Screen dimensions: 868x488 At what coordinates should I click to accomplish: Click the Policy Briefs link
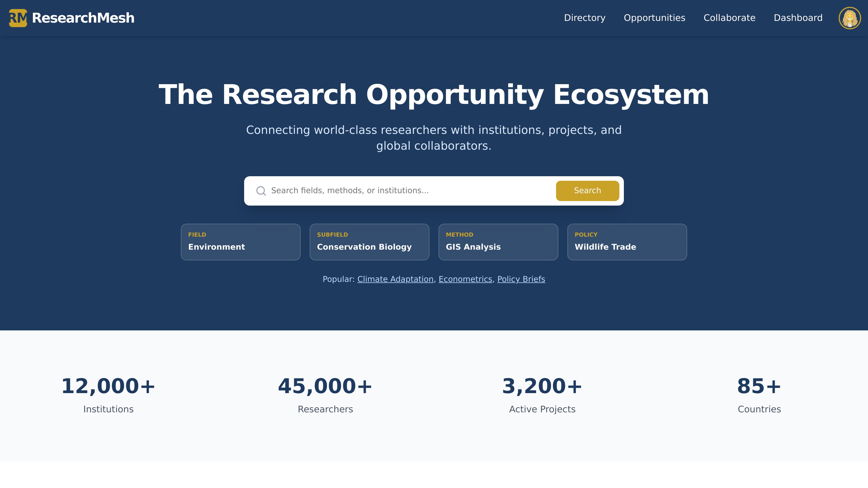point(521,279)
